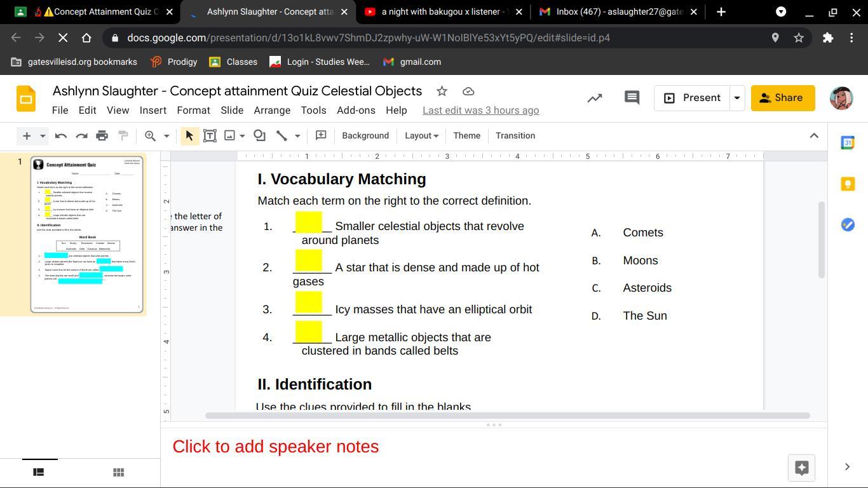Select the line tool
Viewport: 868px width, 488px height.
[281, 135]
